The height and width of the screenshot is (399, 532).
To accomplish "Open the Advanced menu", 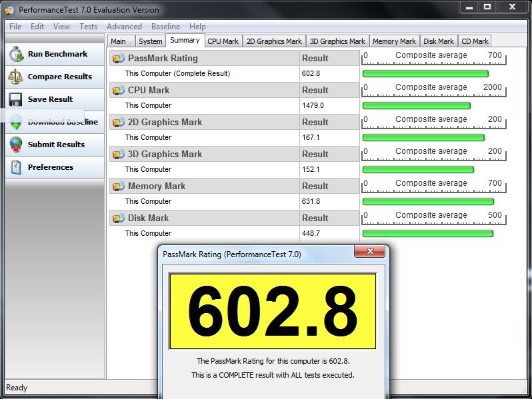I will click(x=124, y=27).
